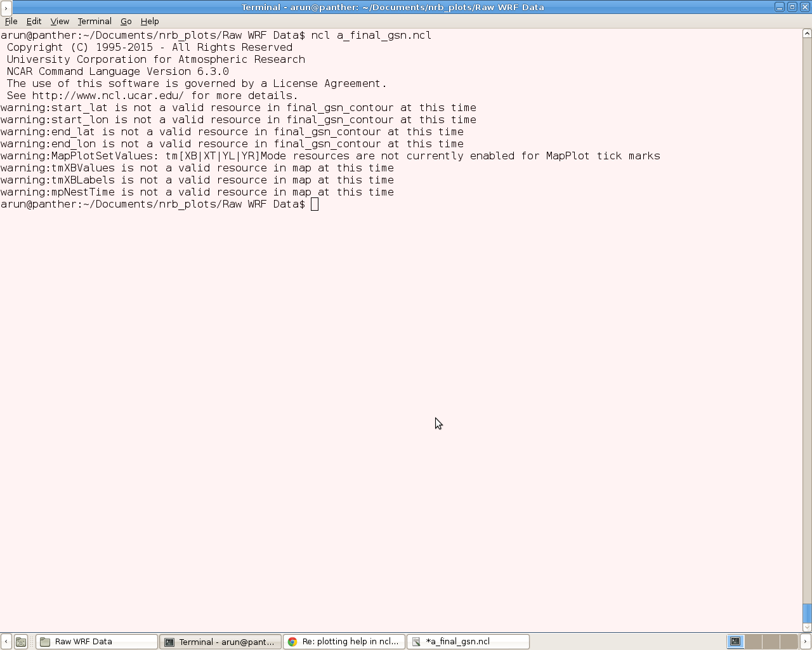Open the Edit menu
Image resolution: width=812 pixels, height=650 pixels.
coord(34,21)
